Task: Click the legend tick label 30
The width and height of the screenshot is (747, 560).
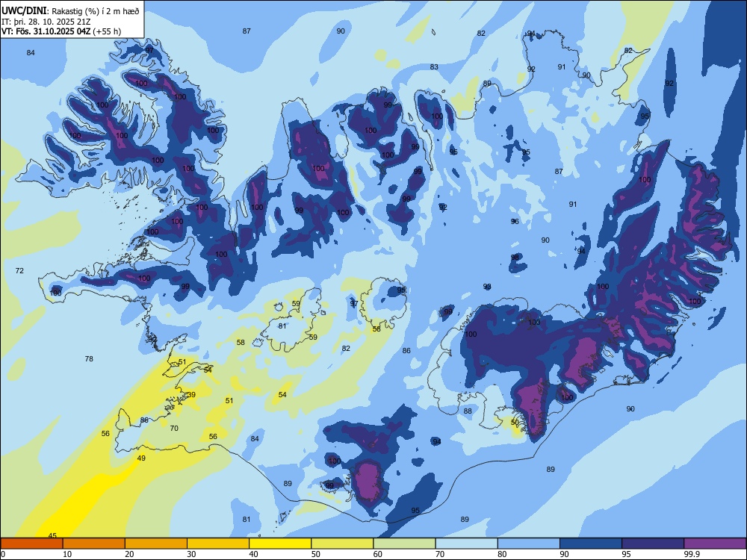Action: [191, 554]
